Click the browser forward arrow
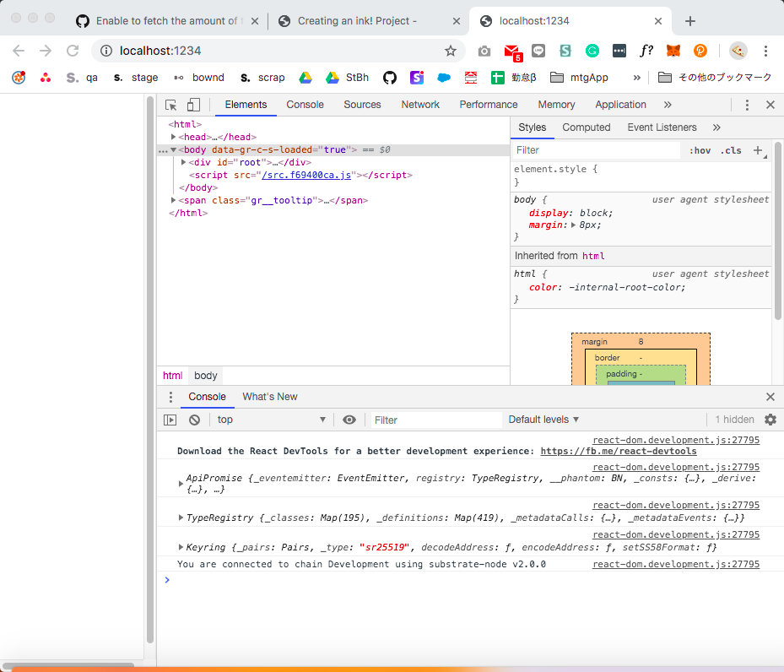784x672 pixels. pos(46,51)
